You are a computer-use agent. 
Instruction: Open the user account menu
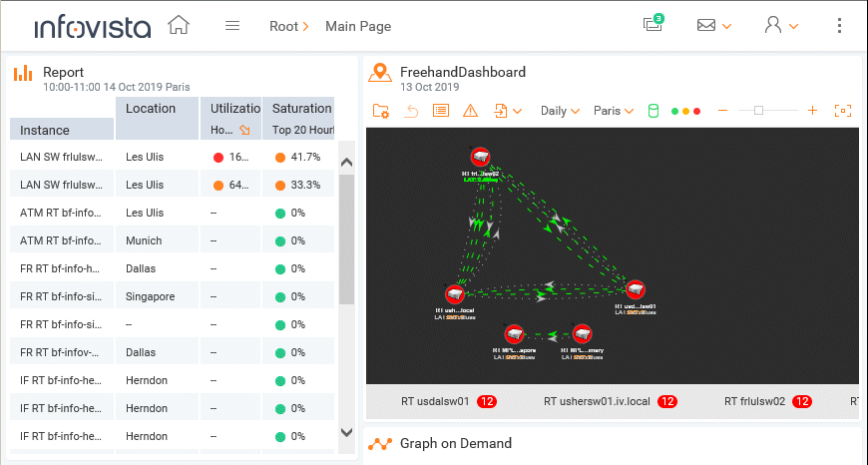tap(781, 26)
